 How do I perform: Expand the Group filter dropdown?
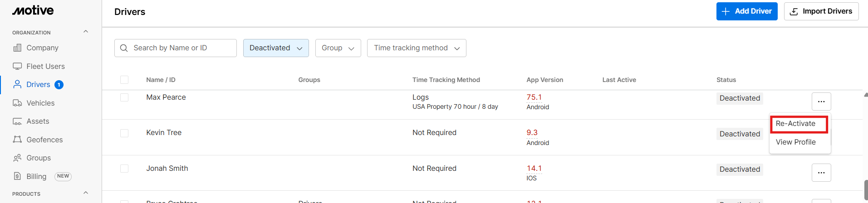pyautogui.click(x=338, y=48)
